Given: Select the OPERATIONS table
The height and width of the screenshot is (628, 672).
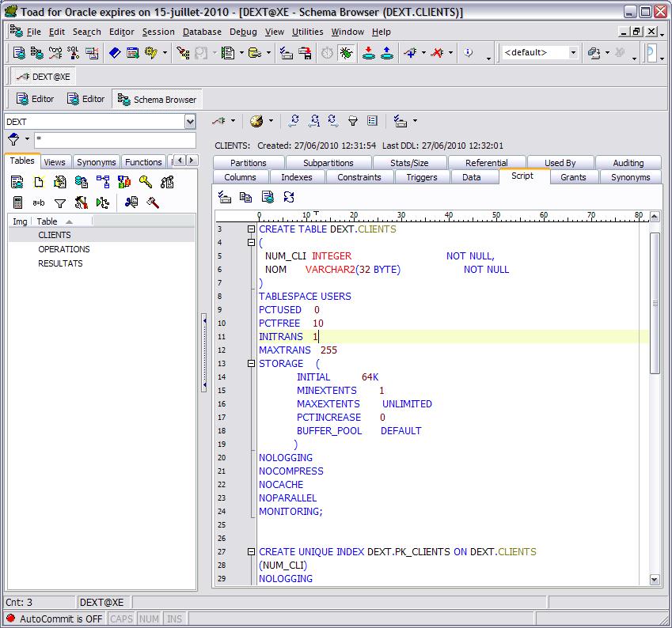Looking at the screenshot, I should [x=64, y=249].
